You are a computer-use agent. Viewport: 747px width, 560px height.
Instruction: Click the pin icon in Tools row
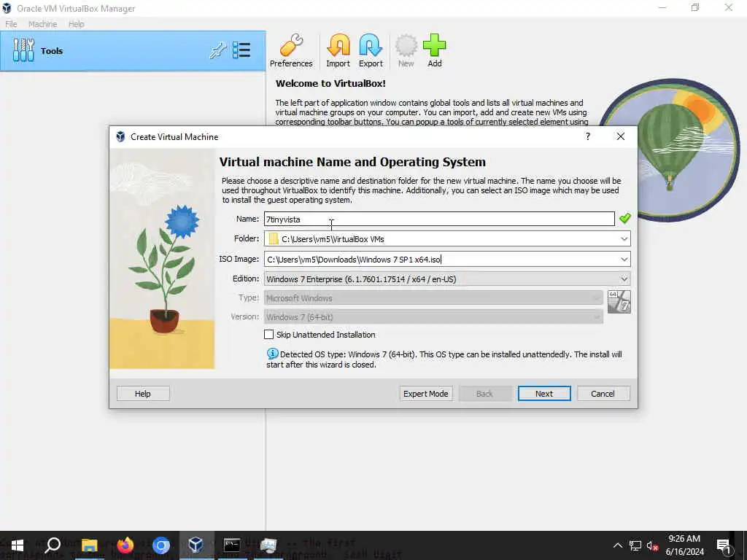pos(217,50)
